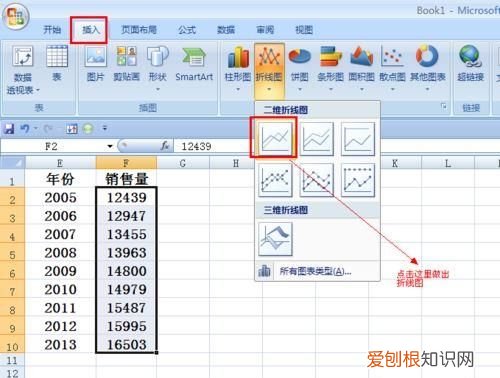Click cell with year 2013
The width and height of the screenshot is (500, 378).
(x=60, y=344)
